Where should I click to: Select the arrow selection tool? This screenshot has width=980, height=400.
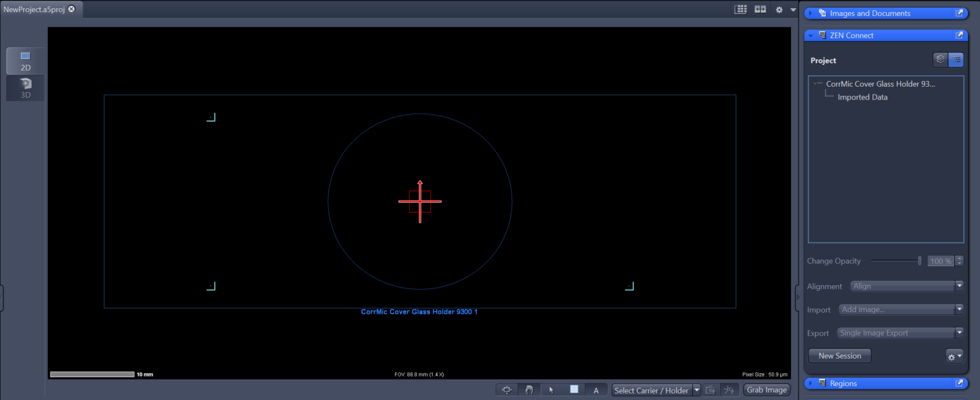(x=550, y=389)
